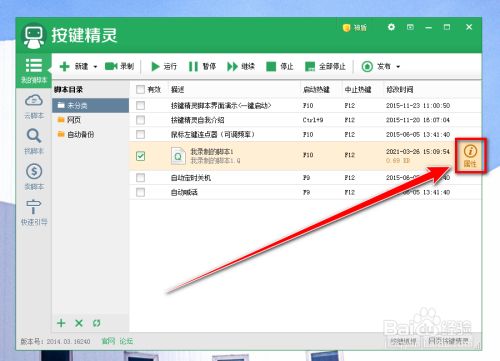Toggle the 有效 select-all header checkbox
The image size is (500, 361).
pyautogui.click(x=140, y=89)
